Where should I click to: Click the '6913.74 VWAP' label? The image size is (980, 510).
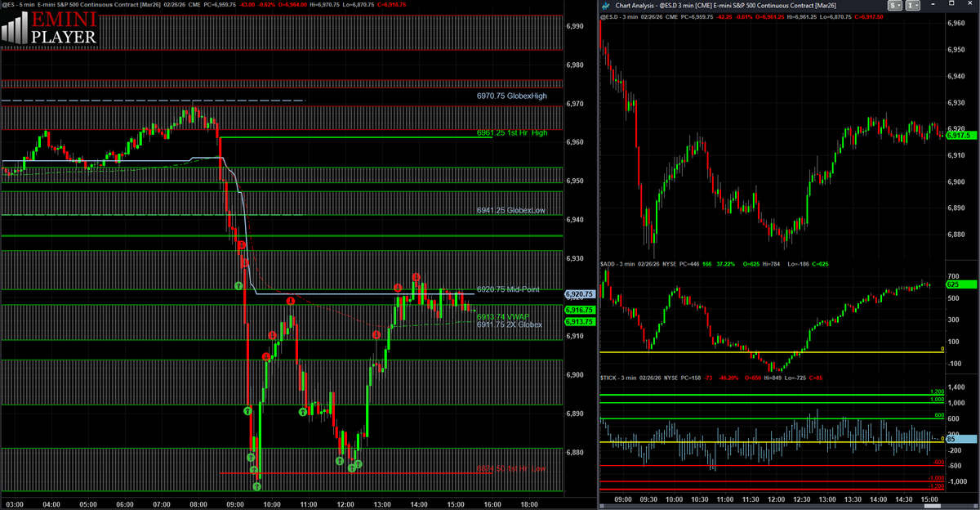(x=503, y=316)
